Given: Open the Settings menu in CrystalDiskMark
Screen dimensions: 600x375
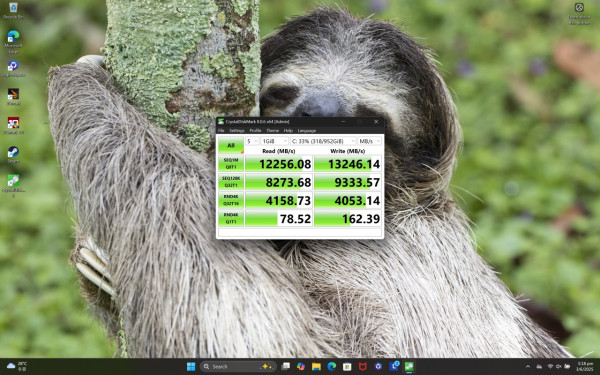Looking at the screenshot, I should 236,130.
